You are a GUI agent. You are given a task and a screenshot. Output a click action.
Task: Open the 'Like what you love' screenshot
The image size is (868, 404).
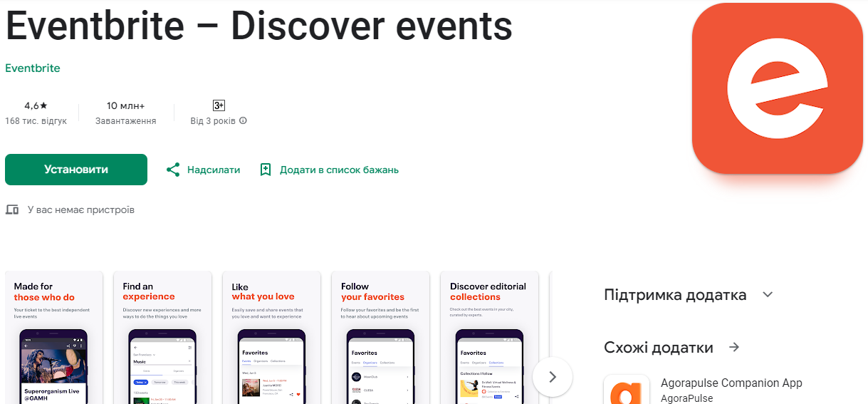click(272, 337)
